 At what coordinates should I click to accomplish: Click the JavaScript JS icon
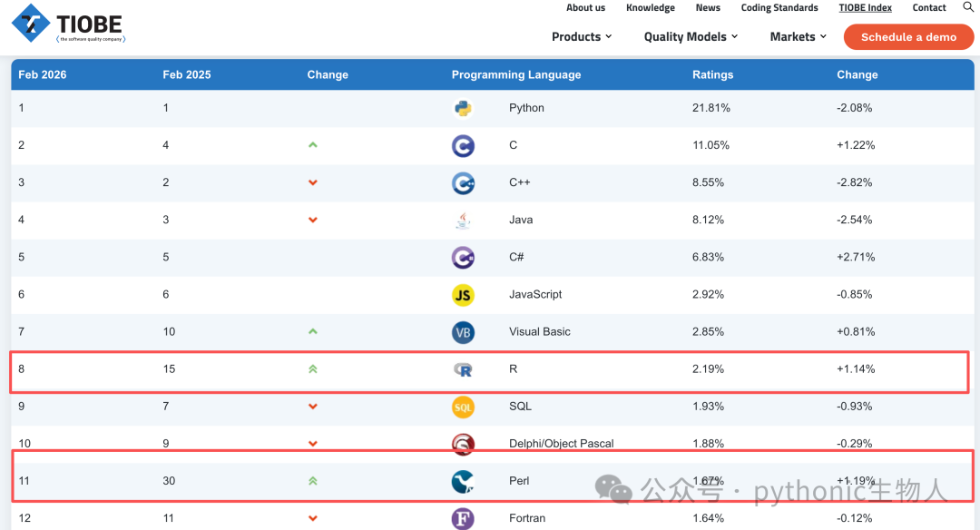(x=463, y=295)
